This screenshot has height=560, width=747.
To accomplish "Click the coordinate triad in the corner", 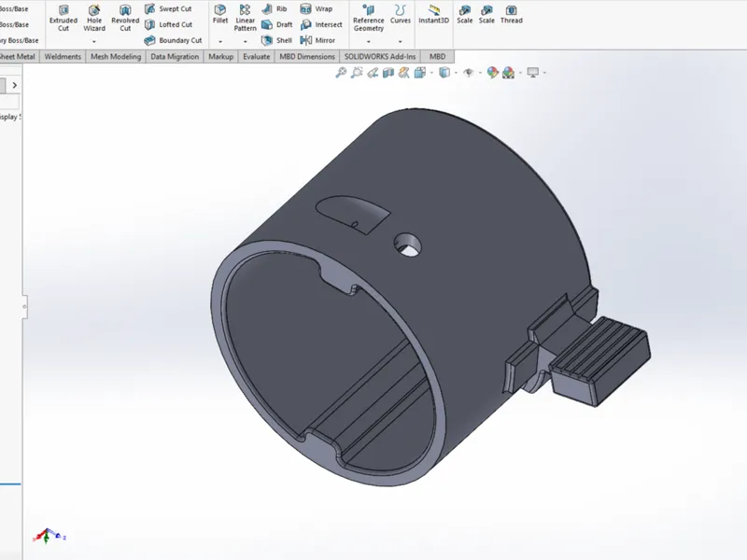I will tap(49, 536).
